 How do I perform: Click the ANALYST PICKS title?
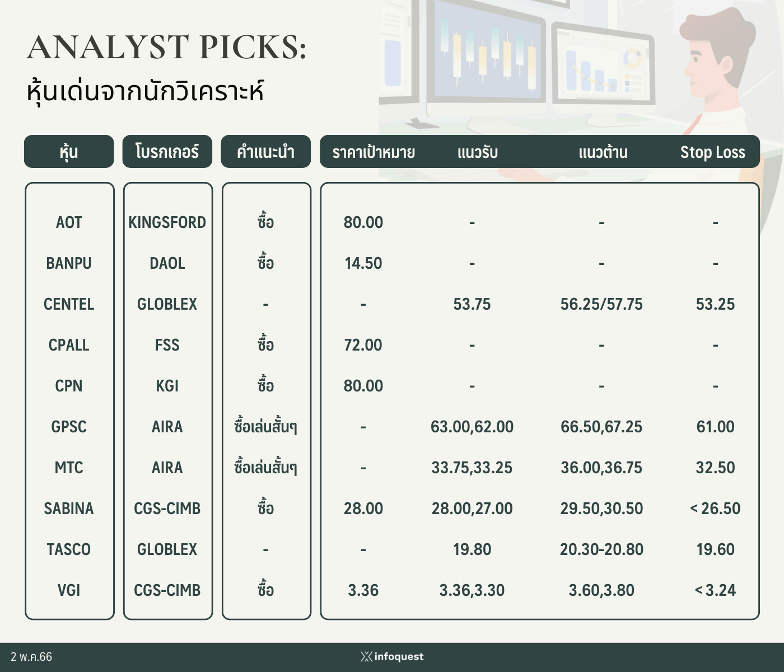(x=167, y=47)
